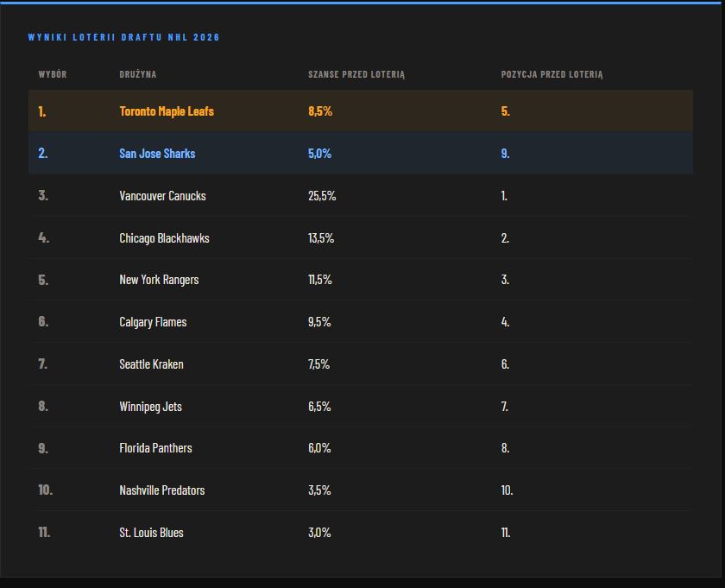Select the Florida Panthers team name

156,448
